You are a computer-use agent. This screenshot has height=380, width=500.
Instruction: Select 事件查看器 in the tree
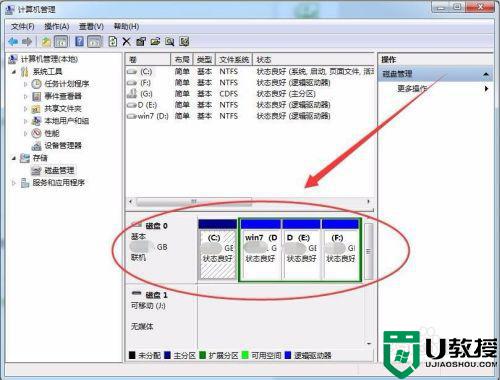63,96
